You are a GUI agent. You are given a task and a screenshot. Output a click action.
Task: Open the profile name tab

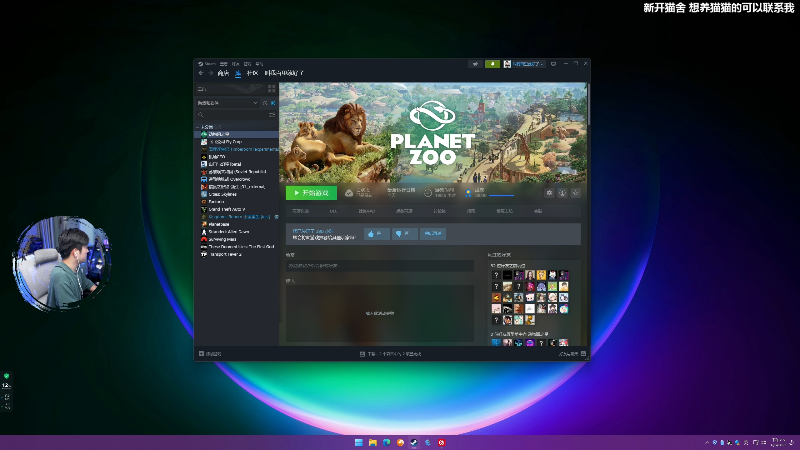[x=284, y=73]
